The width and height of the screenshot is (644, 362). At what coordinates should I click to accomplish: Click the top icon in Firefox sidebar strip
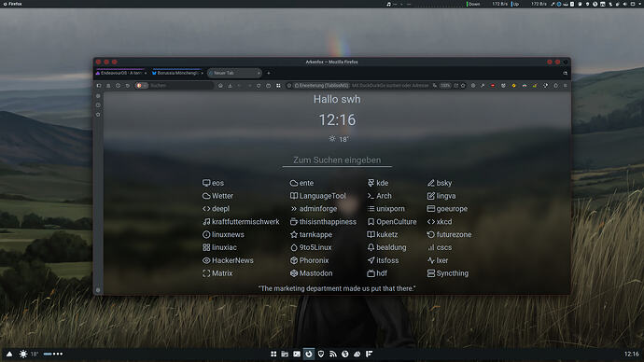[98, 96]
